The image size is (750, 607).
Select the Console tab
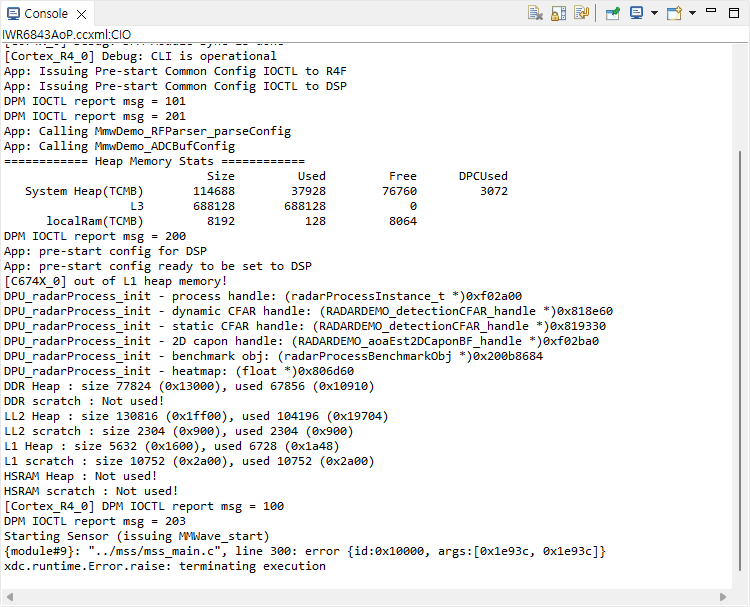tap(46, 13)
